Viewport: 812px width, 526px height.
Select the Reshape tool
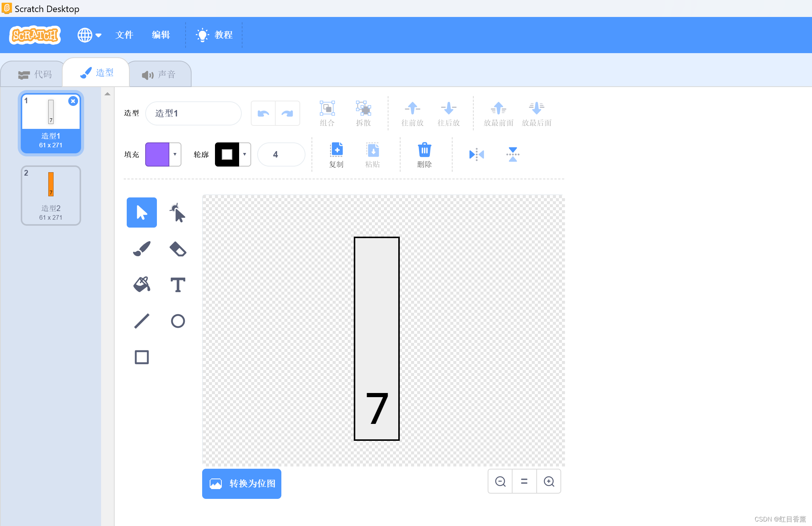pyautogui.click(x=178, y=213)
